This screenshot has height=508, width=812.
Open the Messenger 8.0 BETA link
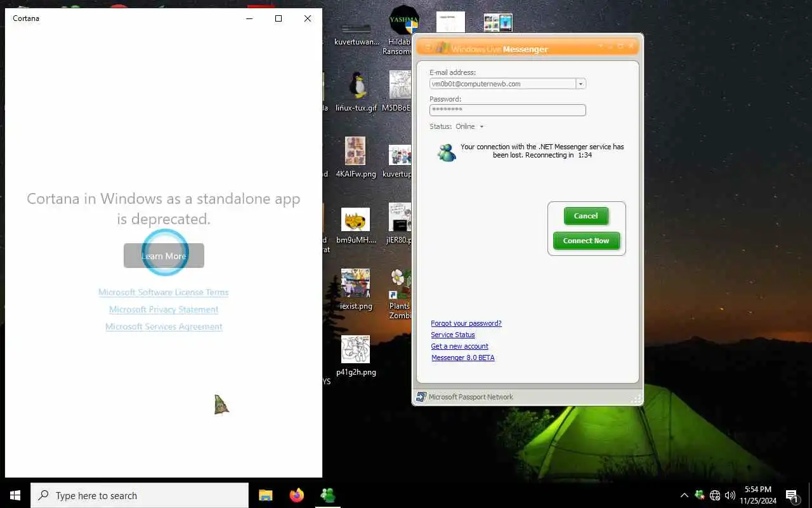(463, 358)
